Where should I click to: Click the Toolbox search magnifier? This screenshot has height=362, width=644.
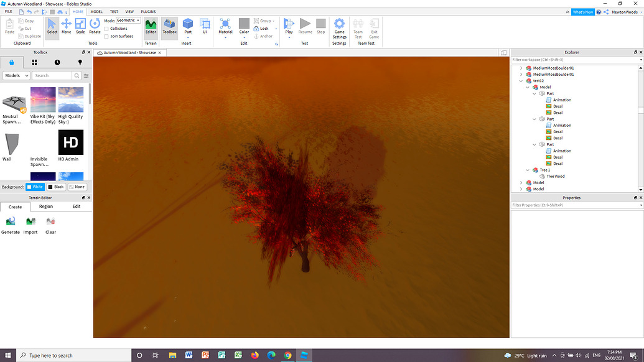pyautogui.click(x=77, y=75)
